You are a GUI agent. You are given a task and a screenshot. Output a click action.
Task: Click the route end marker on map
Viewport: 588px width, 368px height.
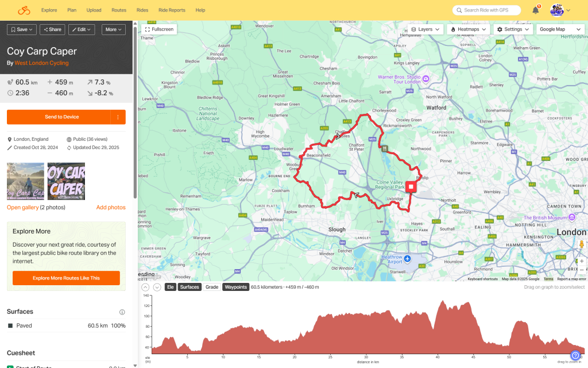coord(411,187)
